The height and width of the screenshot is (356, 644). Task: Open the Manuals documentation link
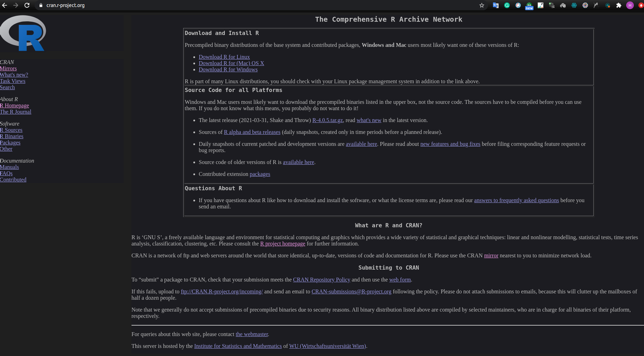(9, 167)
